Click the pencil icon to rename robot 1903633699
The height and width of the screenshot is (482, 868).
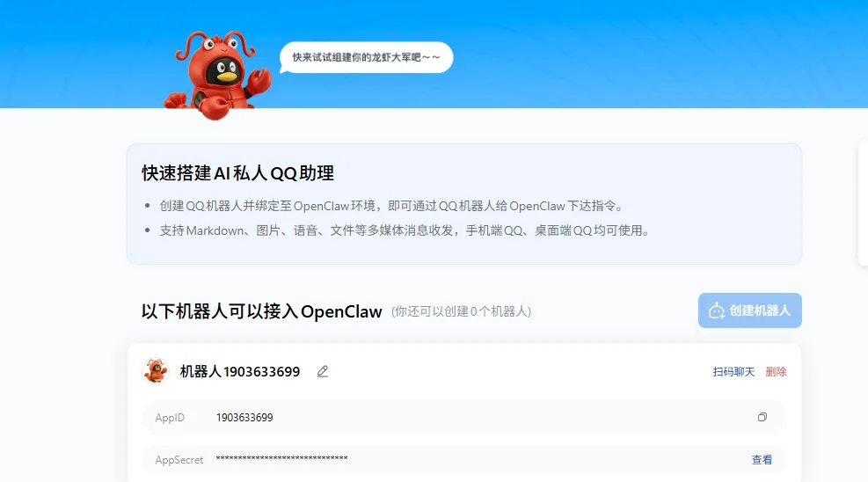[323, 371]
